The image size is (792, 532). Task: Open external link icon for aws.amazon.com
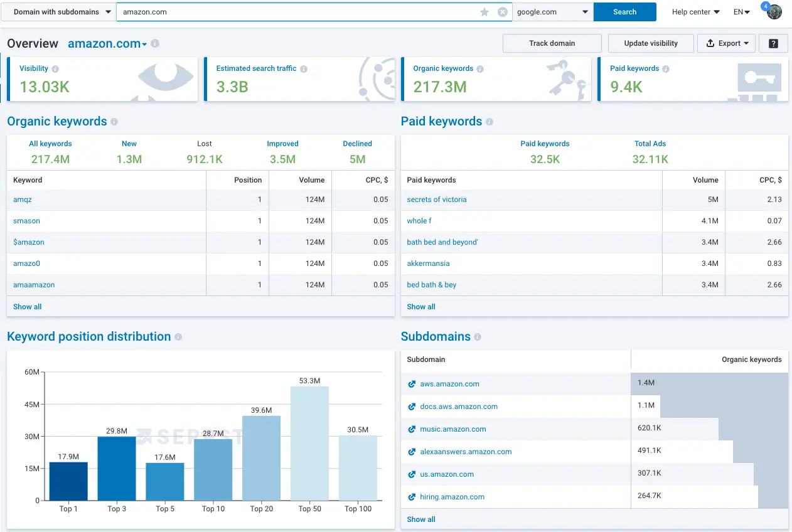point(412,384)
